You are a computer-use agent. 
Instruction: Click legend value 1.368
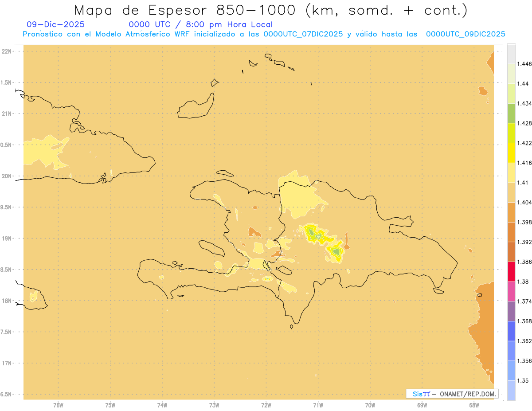coord(524,321)
